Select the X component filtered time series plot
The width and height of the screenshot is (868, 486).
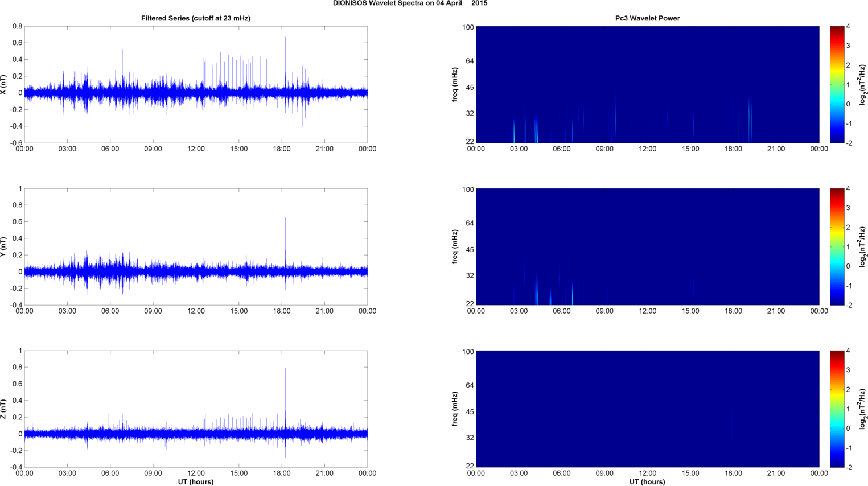pos(196,84)
